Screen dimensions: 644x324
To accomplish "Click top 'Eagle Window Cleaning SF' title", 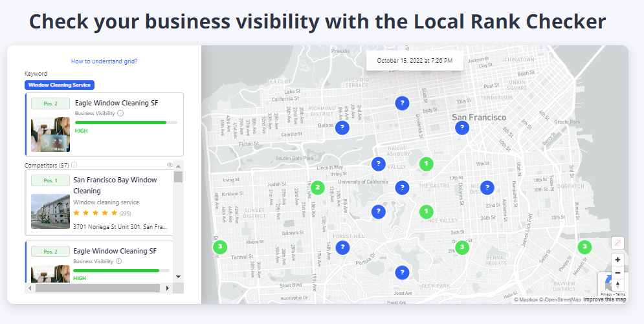I will click(117, 103).
